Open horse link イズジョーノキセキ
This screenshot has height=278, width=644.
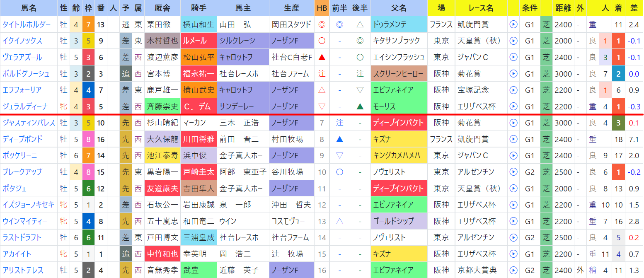(x=29, y=205)
